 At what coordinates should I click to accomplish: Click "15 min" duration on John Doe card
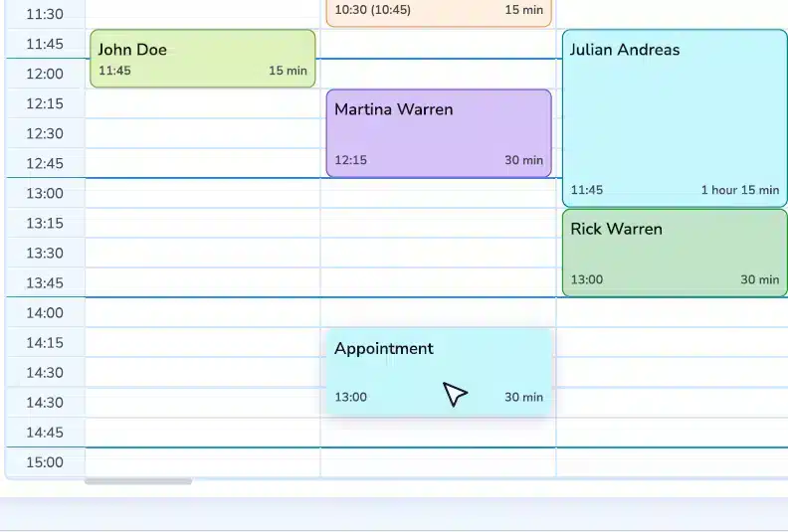288,71
